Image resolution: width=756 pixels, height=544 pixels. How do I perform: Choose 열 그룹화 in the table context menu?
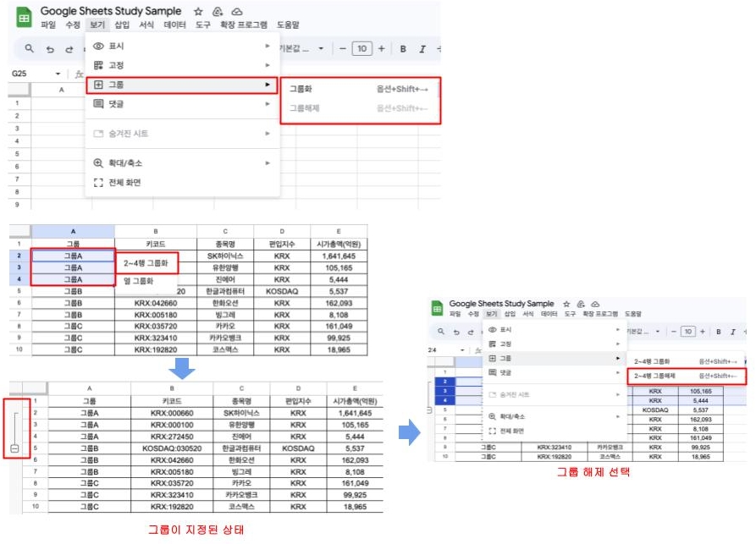[146, 280]
